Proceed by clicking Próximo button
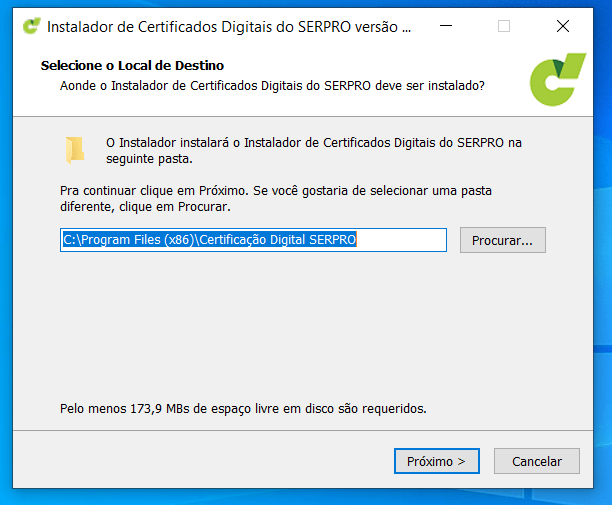 436,461
